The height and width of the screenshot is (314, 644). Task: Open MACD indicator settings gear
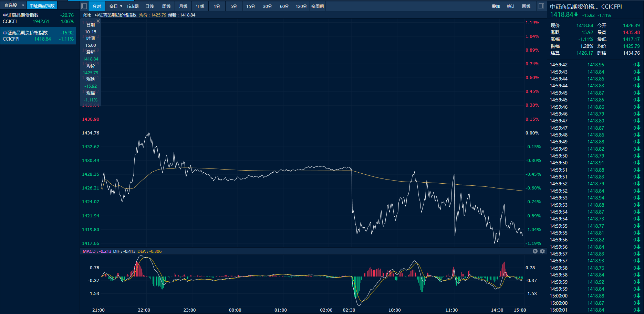[542, 251]
